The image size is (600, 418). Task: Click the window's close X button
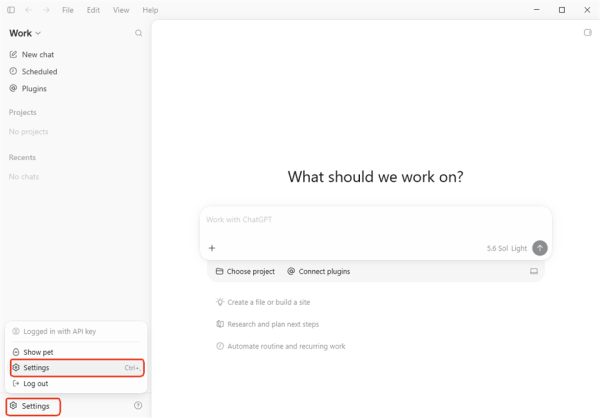(587, 10)
